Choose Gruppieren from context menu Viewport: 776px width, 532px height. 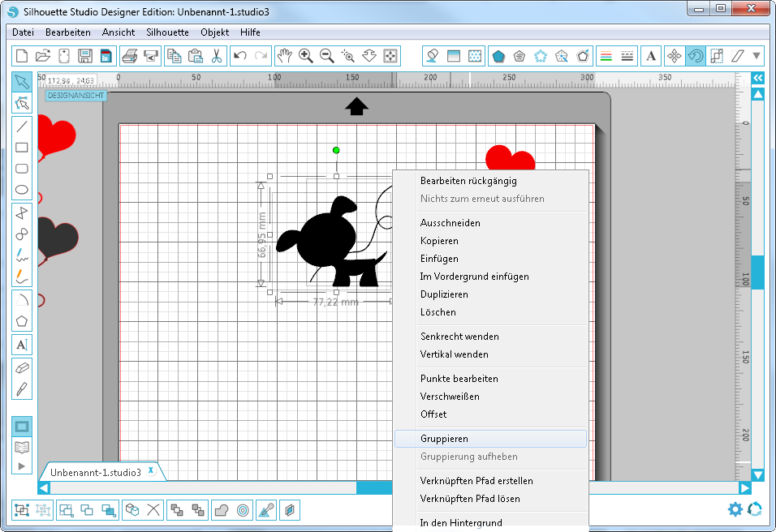click(444, 439)
